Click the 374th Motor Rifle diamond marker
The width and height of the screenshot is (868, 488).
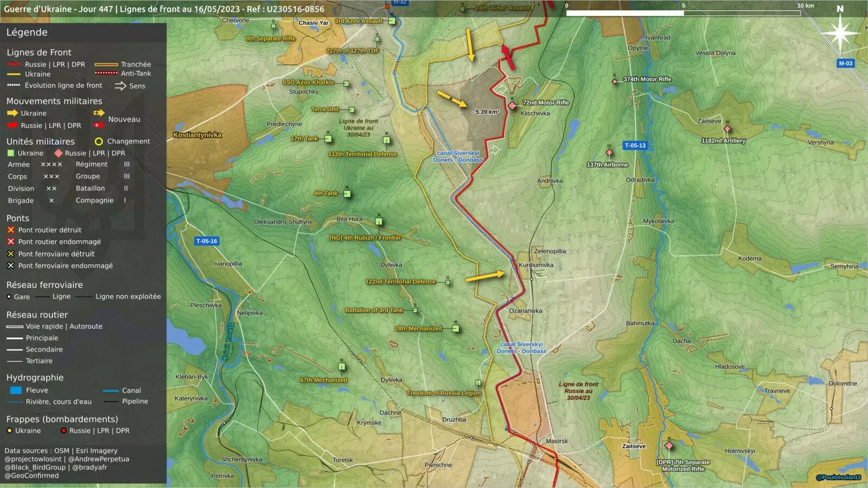(x=615, y=81)
